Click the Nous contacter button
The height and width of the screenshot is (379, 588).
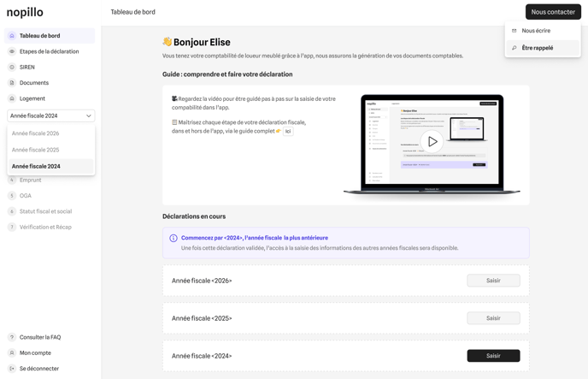pos(553,12)
